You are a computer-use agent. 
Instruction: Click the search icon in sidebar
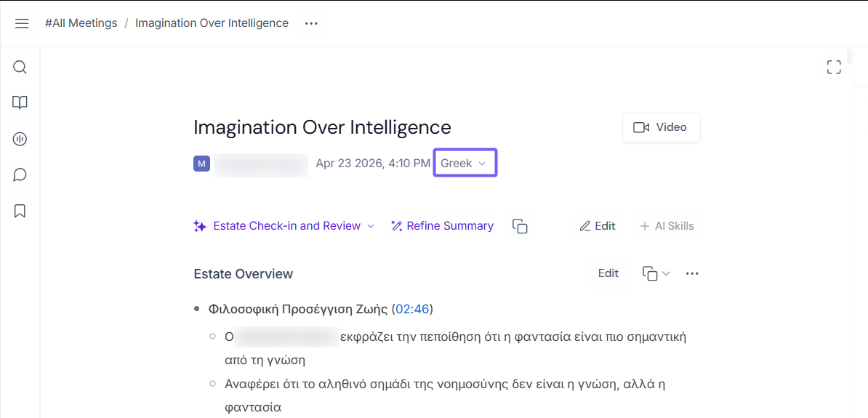20,68
